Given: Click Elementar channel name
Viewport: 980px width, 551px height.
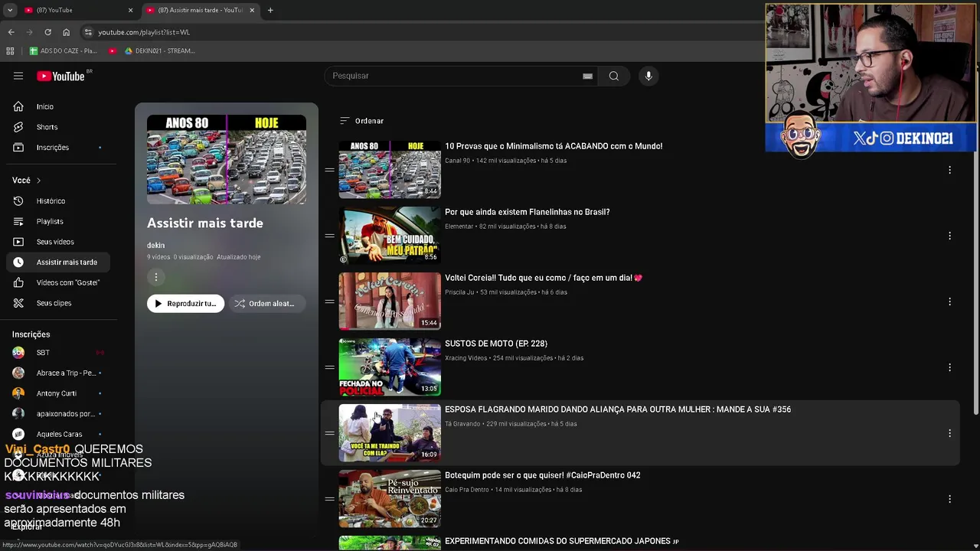Looking at the screenshot, I should [x=459, y=227].
